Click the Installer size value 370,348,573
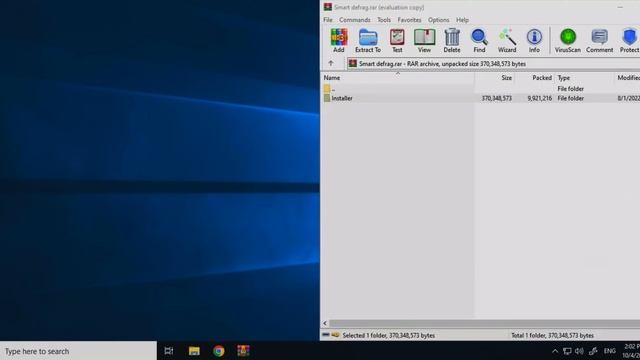Screen dimensions: 640x360 496,98
